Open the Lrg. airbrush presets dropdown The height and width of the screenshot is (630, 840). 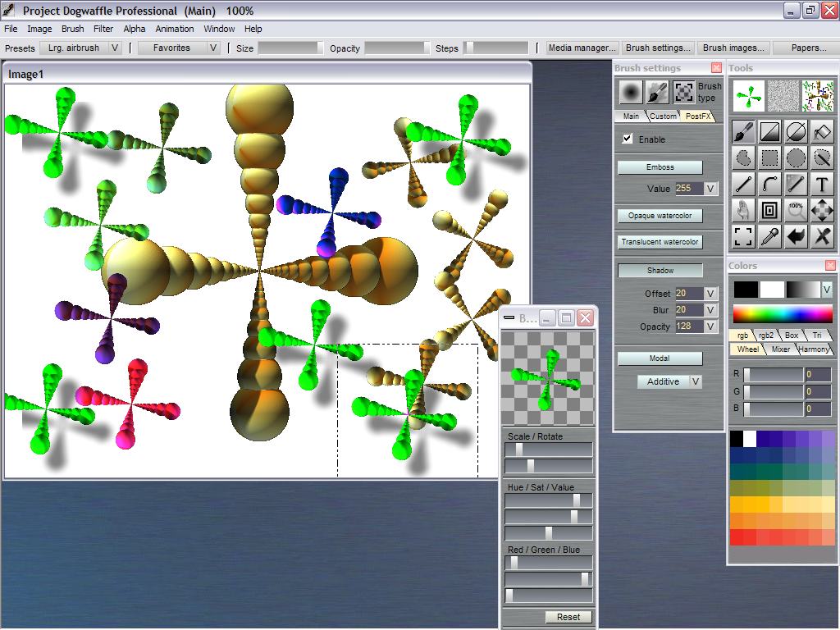(x=115, y=48)
